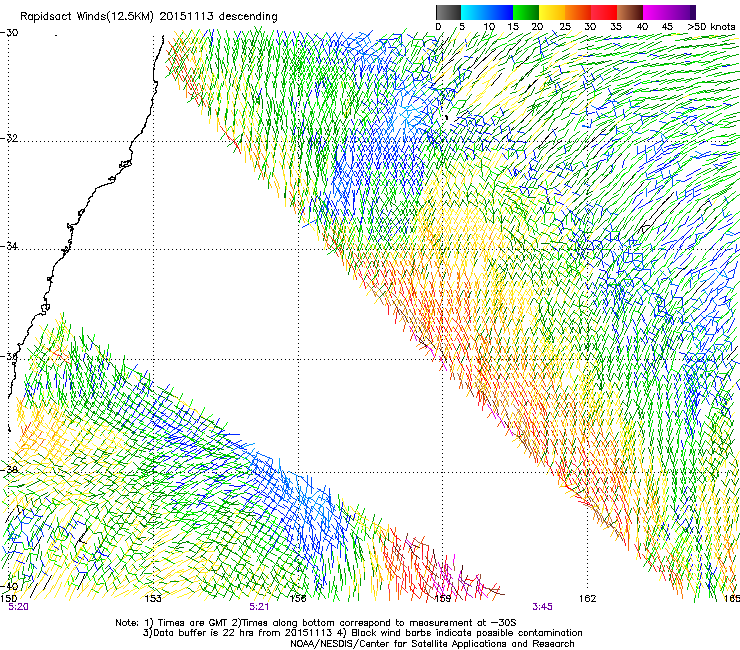The image size is (740, 650).
Task: Click the '-40' latitude label
Action: tap(9, 586)
